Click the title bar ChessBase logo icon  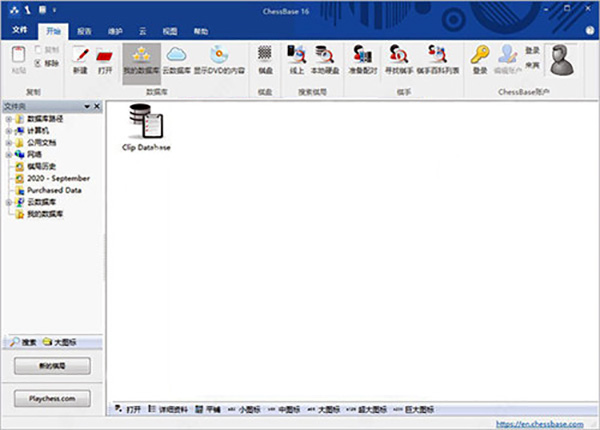coord(15,10)
